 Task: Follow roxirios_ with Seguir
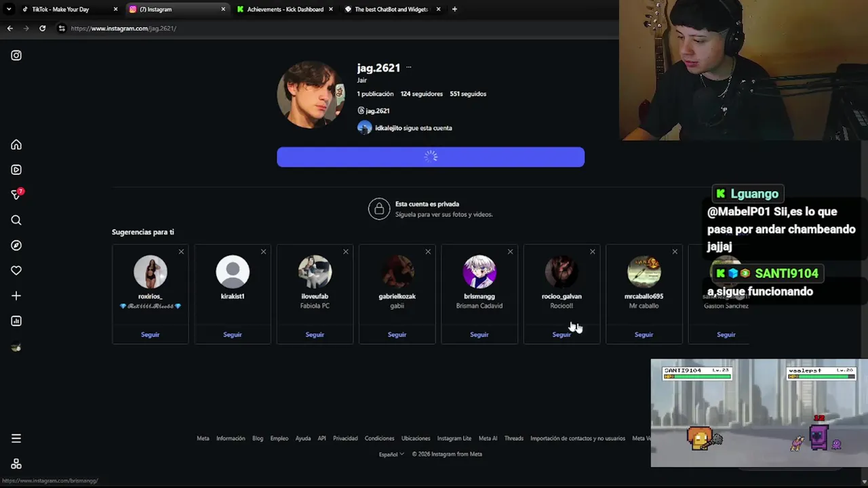[150, 334]
